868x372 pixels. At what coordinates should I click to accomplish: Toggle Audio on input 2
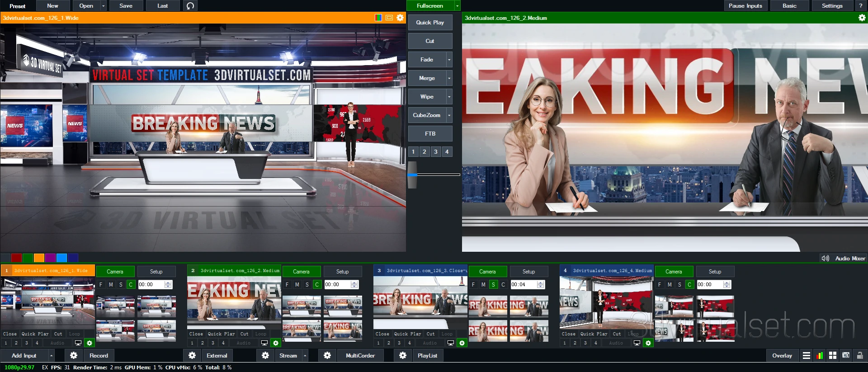244,343
